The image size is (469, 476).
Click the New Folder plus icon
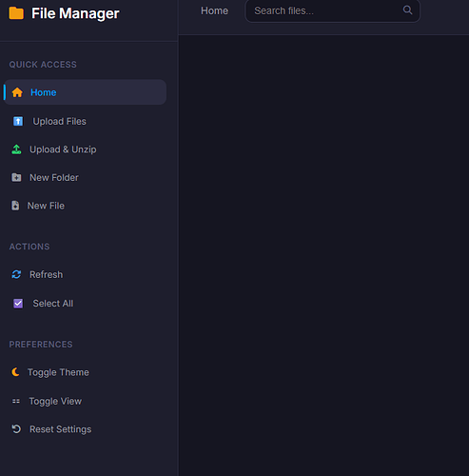tap(16, 177)
